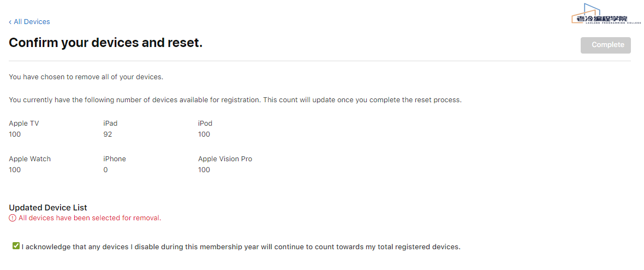Click the acknowledgment statement text

point(241,247)
